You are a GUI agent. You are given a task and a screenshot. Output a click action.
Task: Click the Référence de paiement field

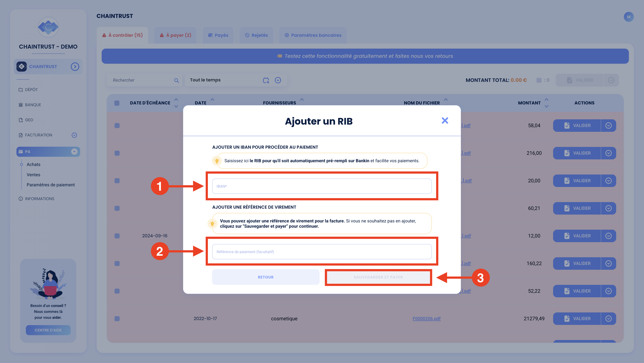coord(322,252)
